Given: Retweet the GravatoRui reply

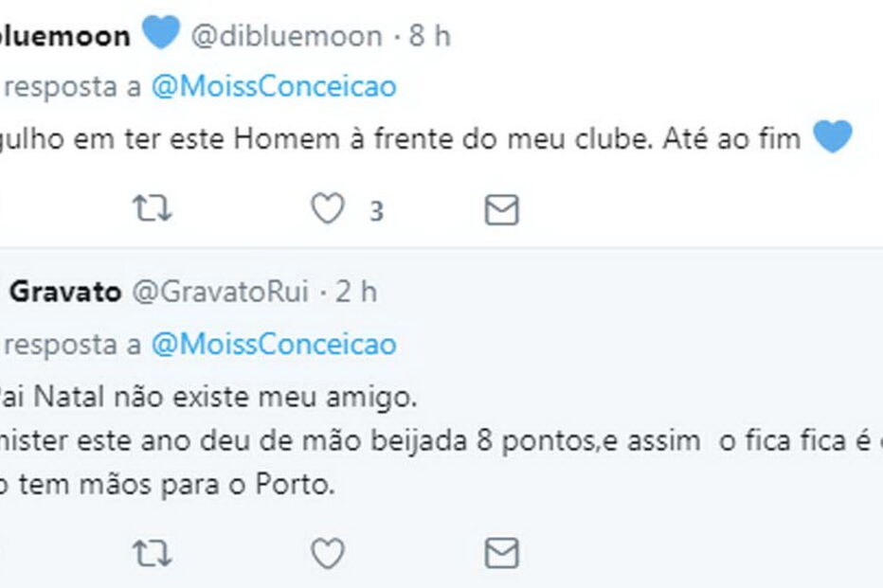Looking at the screenshot, I should coord(153,554).
